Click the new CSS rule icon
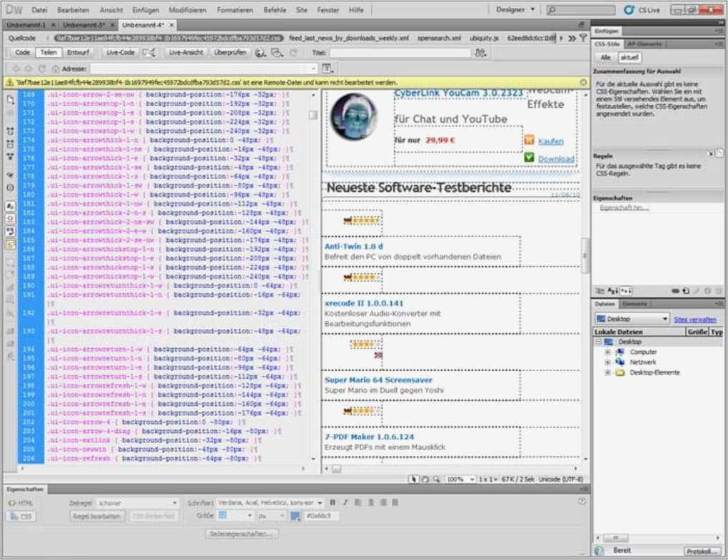 coord(686,291)
